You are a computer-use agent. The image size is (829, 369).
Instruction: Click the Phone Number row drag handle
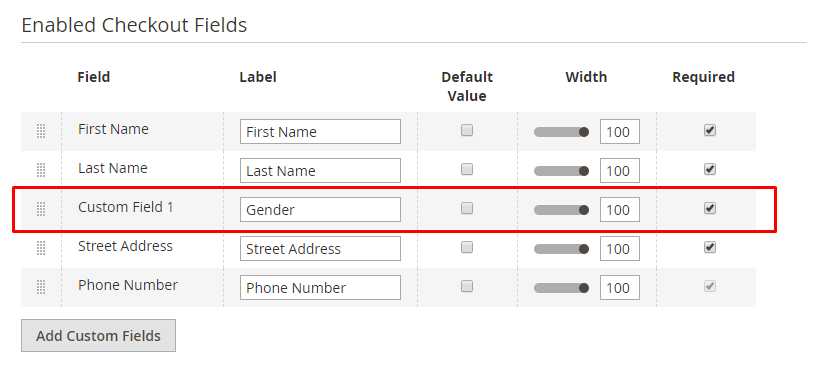point(41,287)
